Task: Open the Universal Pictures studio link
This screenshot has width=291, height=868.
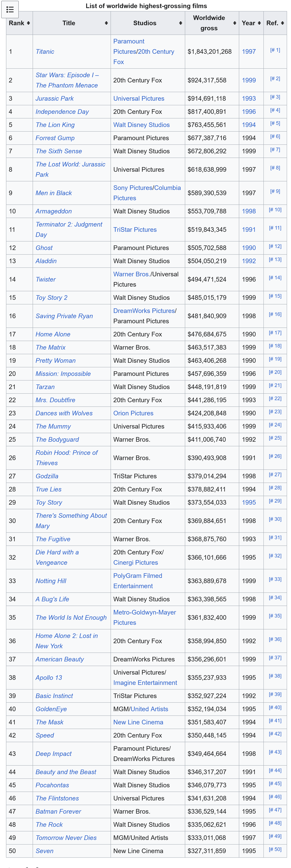Action: 139,98
